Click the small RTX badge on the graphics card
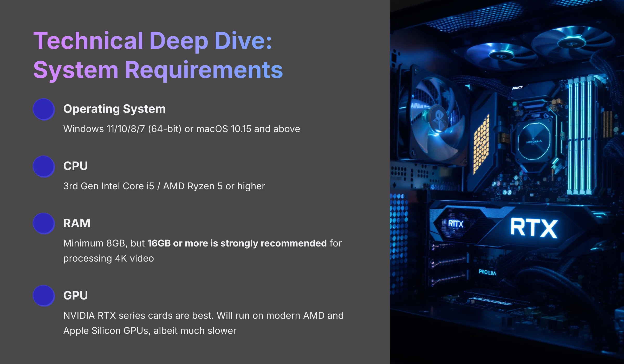624x364 pixels. click(456, 224)
